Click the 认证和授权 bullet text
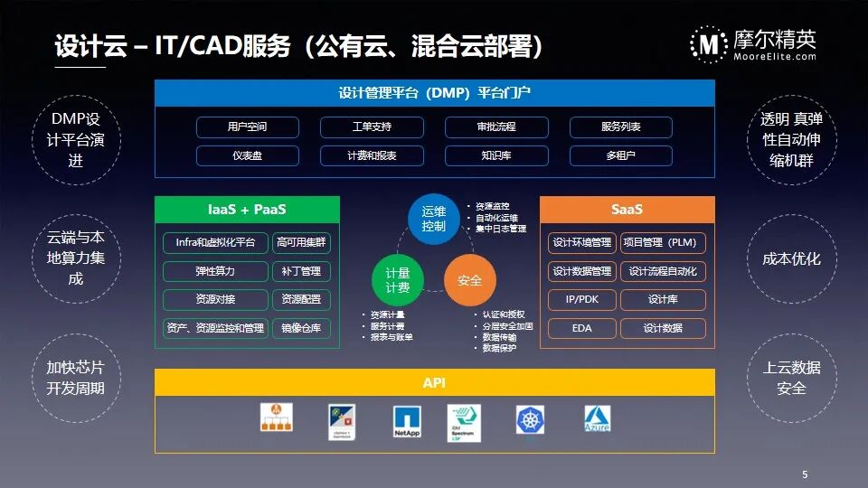868x488 pixels. pyautogui.click(x=504, y=314)
